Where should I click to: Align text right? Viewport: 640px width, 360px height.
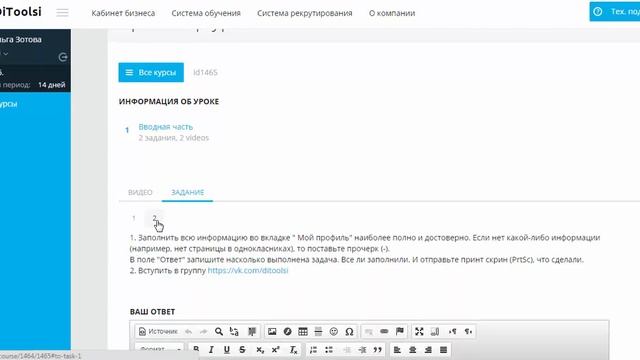(x=428, y=350)
